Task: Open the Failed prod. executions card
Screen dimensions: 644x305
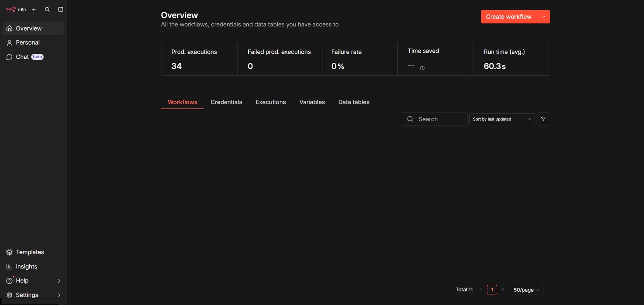Action: click(x=279, y=59)
